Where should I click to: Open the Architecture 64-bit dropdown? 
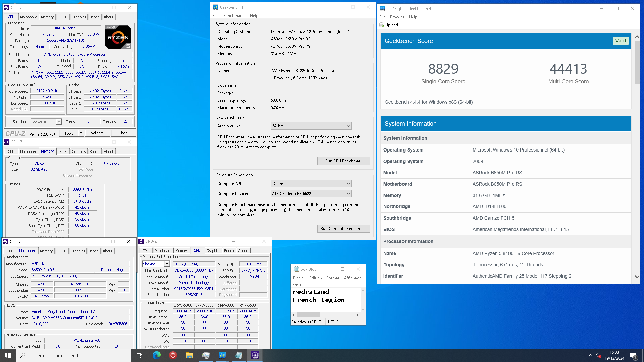tap(311, 126)
